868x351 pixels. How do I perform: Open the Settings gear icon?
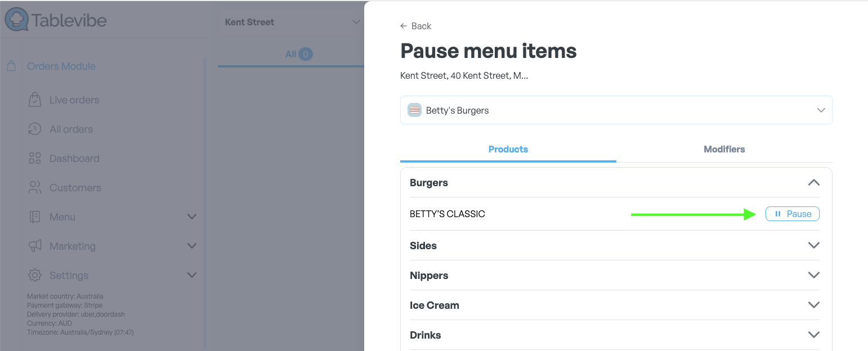pyautogui.click(x=35, y=276)
